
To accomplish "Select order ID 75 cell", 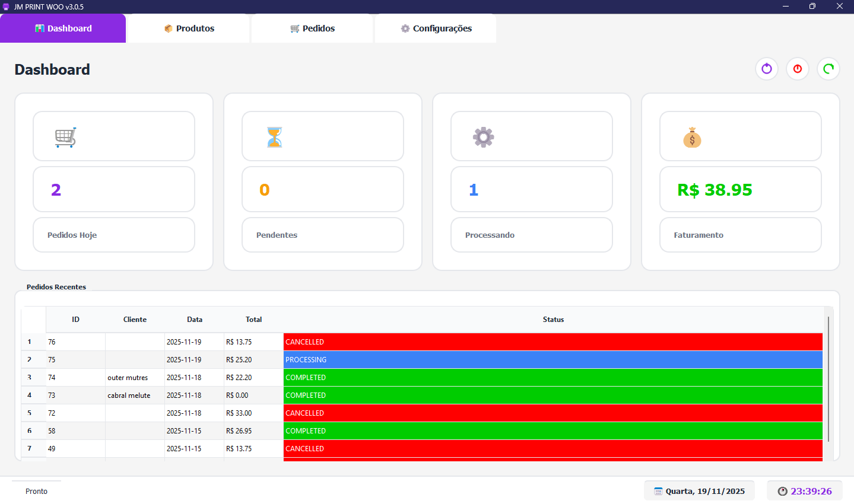I will [x=76, y=360].
